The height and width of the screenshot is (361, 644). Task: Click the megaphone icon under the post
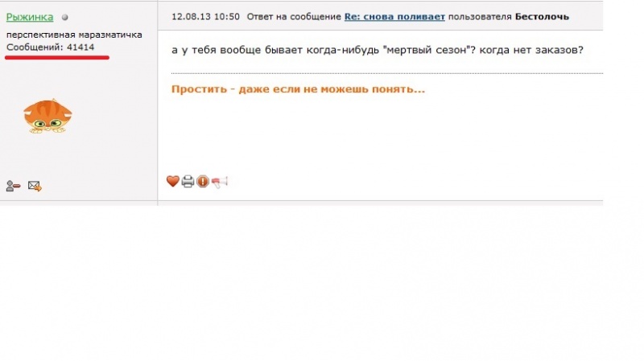click(x=219, y=182)
